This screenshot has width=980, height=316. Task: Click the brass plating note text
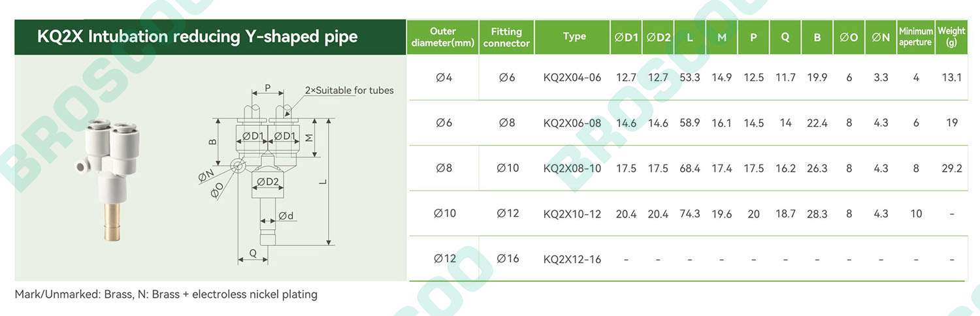tap(166, 294)
